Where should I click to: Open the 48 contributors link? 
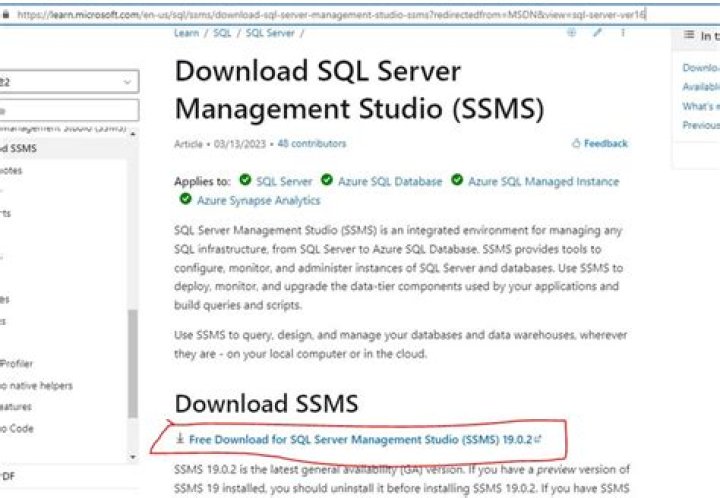tap(311, 144)
